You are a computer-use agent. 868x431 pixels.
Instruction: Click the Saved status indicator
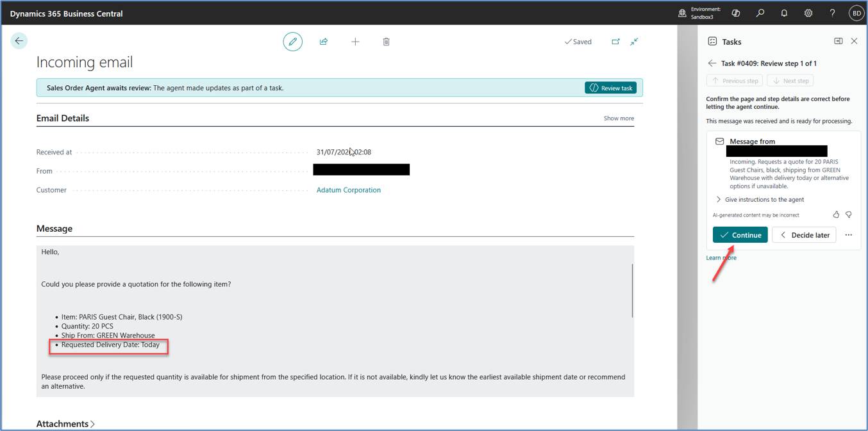pyautogui.click(x=578, y=42)
